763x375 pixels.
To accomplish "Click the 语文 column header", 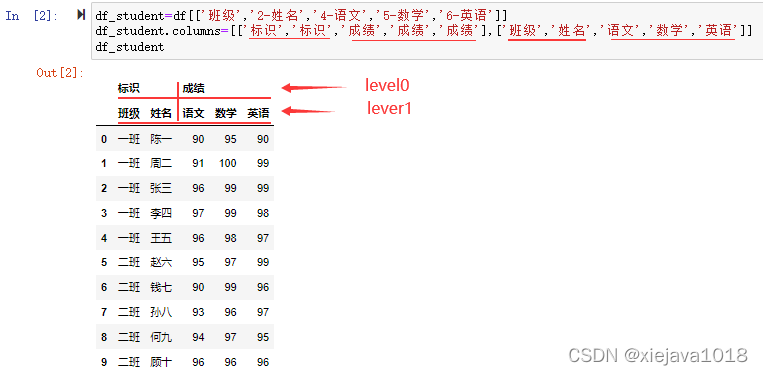I will (193, 113).
